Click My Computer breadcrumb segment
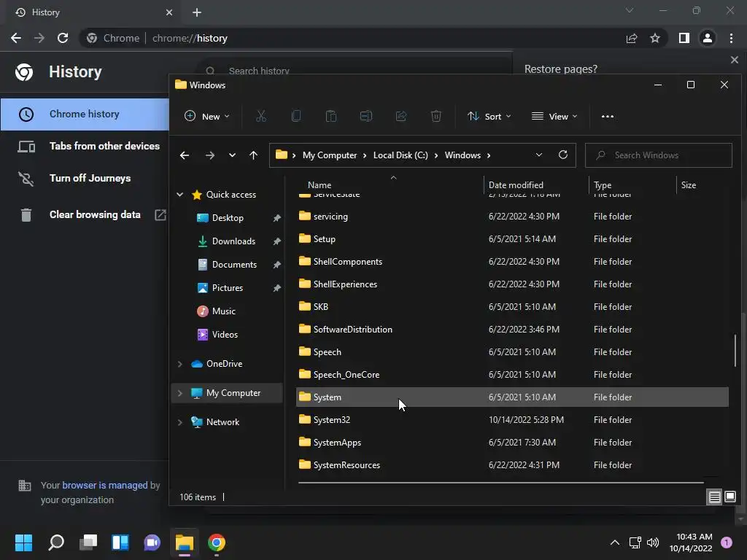 tap(330, 155)
